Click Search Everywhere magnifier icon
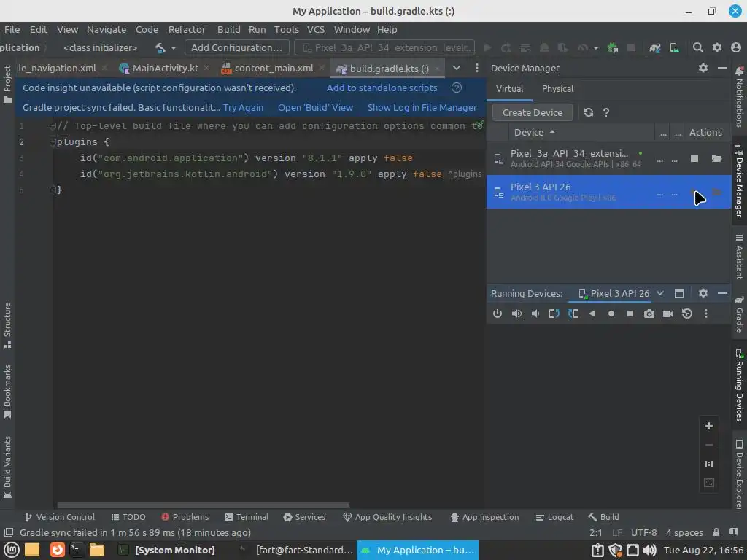This screenshot has width=747, height=560. (x=698, y=47)
